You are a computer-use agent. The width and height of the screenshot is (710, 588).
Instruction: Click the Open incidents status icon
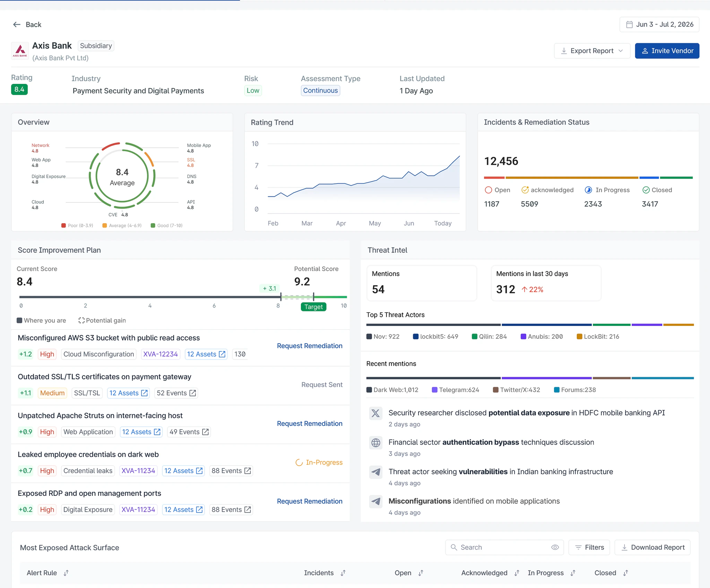pos(488,190)
